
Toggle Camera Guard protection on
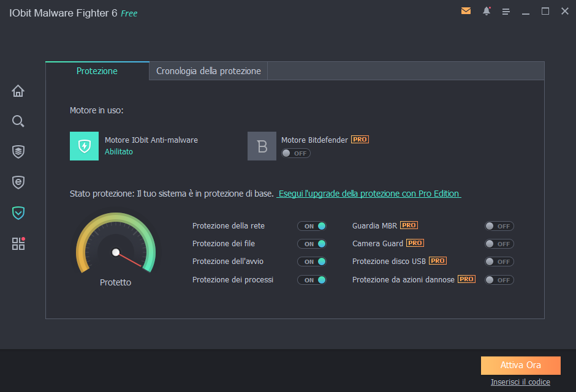click(x=499, y=244)
